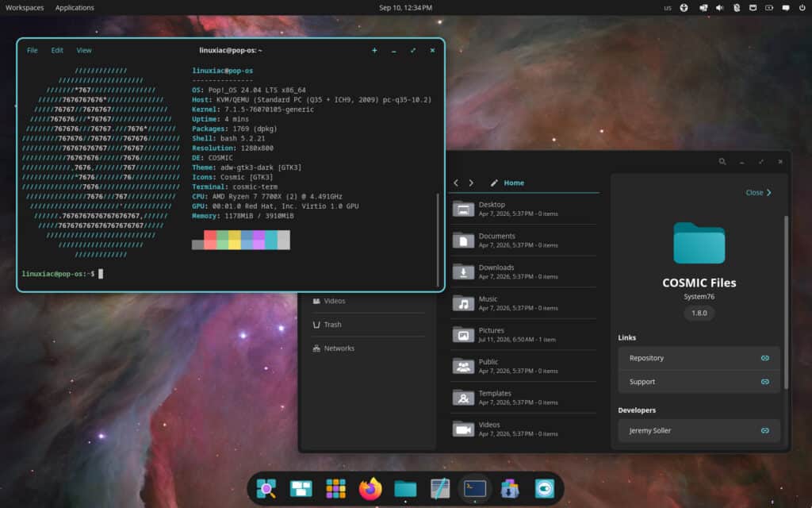
Task: Click the terminal title linuxiac@pop-os: ~
Action: click(231, 50)
